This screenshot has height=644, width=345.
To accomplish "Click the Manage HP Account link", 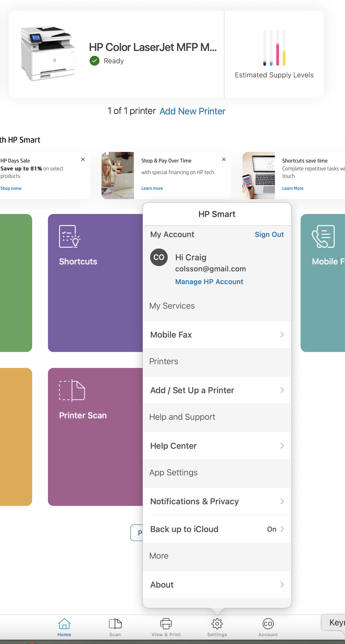I will (x=209, y=282).
